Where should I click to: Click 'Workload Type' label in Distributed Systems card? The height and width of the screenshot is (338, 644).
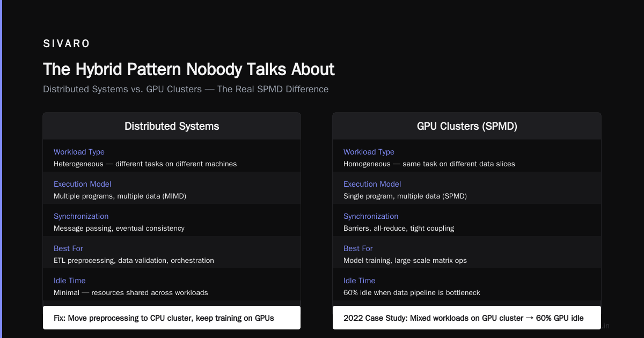point(79,152)
